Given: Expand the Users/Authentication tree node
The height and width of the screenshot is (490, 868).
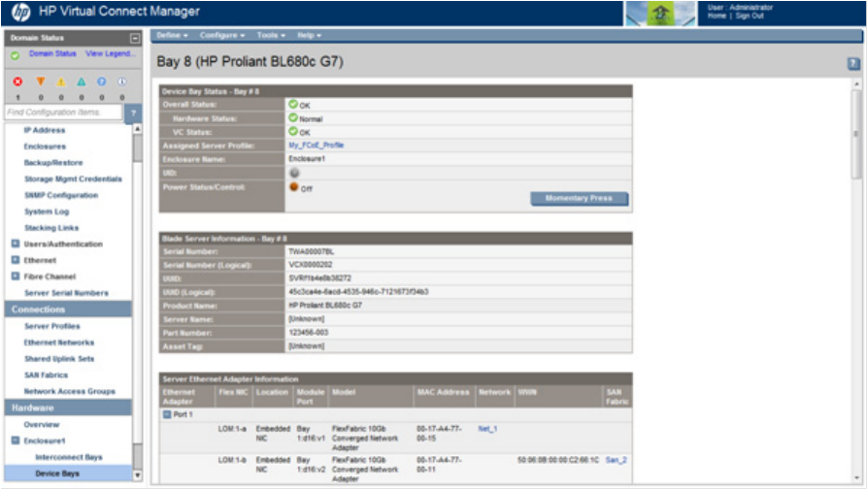Looking at the screenshot, I should click(x=16, y=244).
